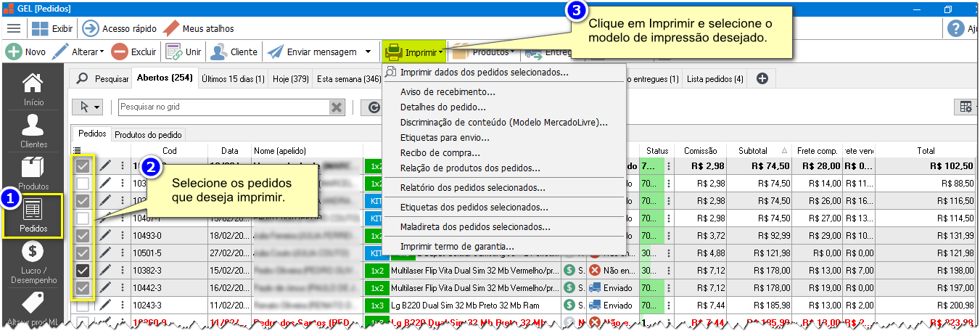Open the Produtos do pedido sub-tab
Screen dimensions: 980x336
pyautogui.click(x=149, y=134)
